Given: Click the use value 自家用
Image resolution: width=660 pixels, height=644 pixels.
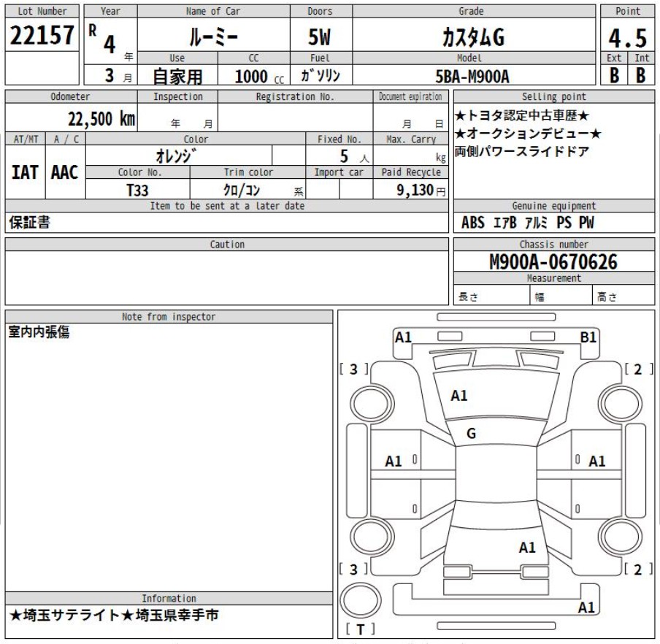Looking at the screenshot, I should [177, 77].
